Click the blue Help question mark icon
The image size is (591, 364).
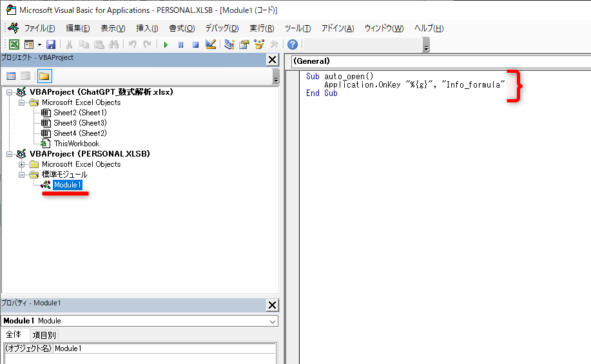(293, 44)
